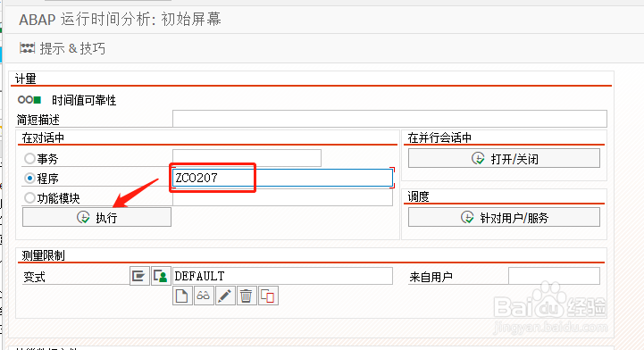The width and height of the screenshot is (644, 350).
Task: Select the 程序 radio button
Action: pos(29,179)
